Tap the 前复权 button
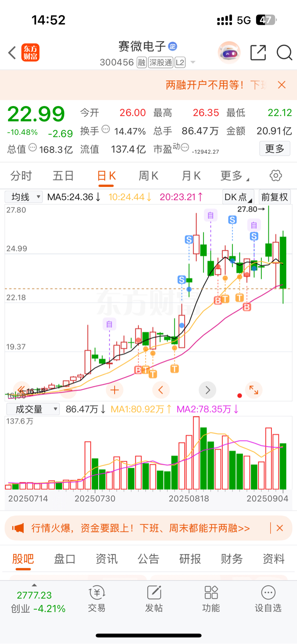This screenshot has height=644, width=297. click(275, 197)
